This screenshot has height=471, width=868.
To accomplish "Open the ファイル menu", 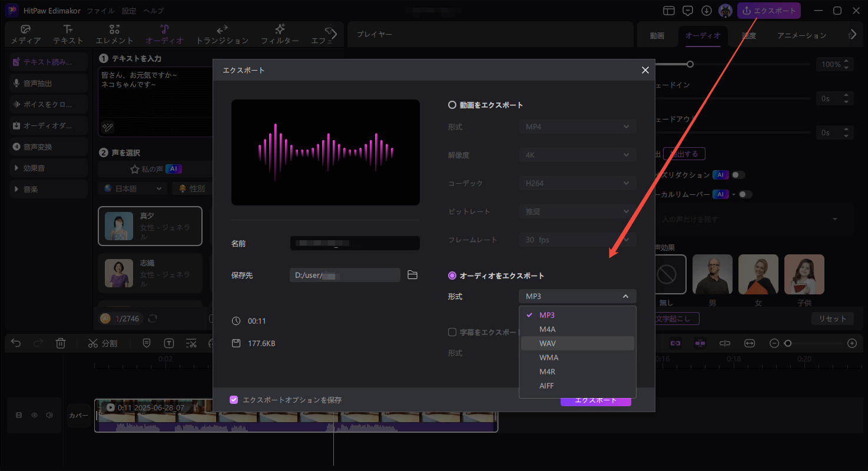I will [101, 11].
